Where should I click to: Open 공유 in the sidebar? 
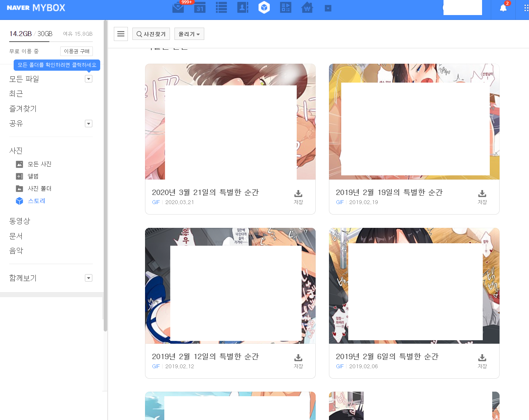pyautogui.click(x=16, y=124)
